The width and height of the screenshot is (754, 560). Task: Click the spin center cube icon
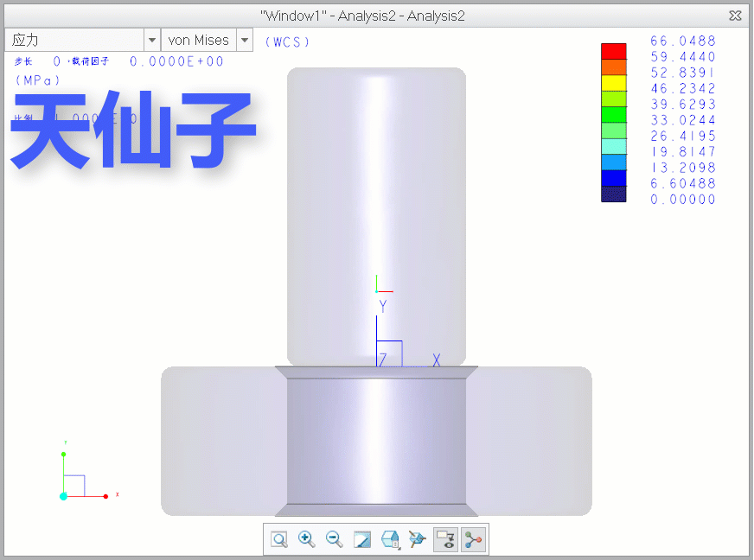pos(418,539)
